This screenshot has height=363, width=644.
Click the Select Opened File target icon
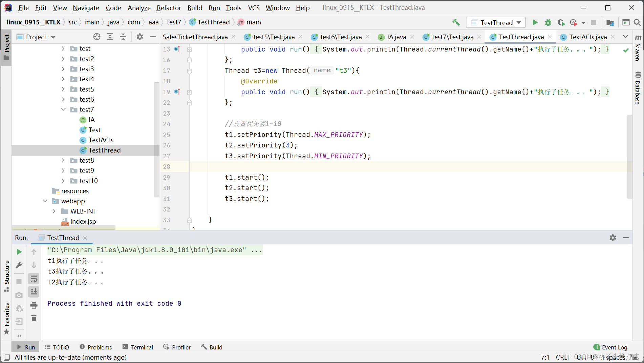pyautogui.click(x=97, y=37)
